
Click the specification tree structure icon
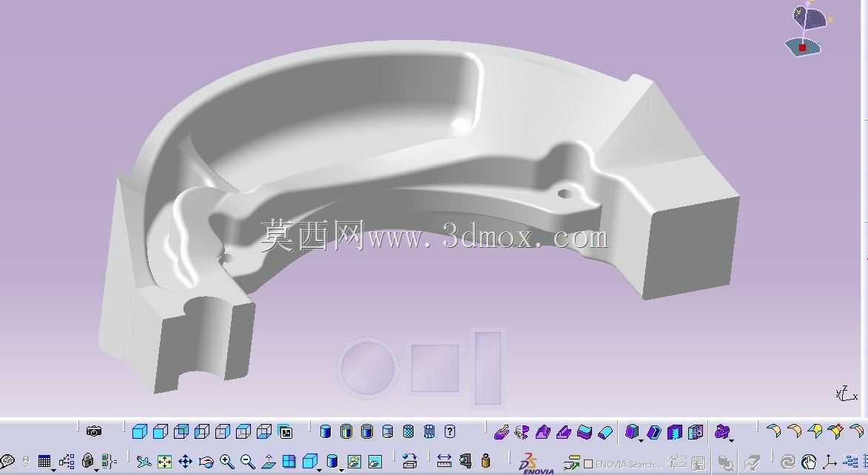(x=67, y=461)
